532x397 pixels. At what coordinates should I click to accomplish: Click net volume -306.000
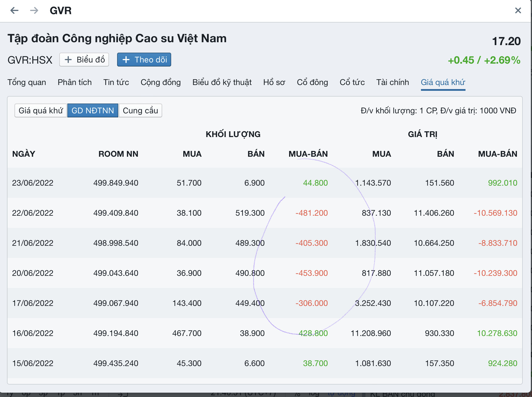click(x=312, y=303)
